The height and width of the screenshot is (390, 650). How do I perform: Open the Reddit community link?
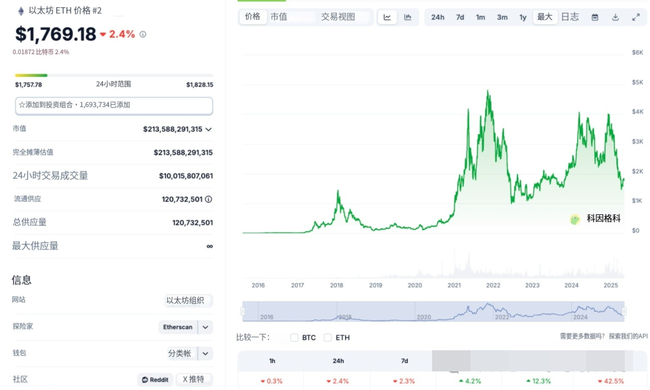(x=155, y=380)
